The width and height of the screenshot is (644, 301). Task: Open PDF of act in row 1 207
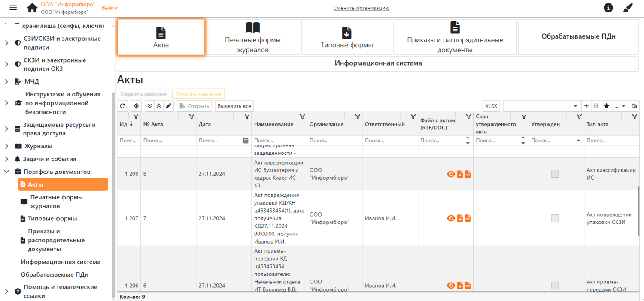point(468,218)
